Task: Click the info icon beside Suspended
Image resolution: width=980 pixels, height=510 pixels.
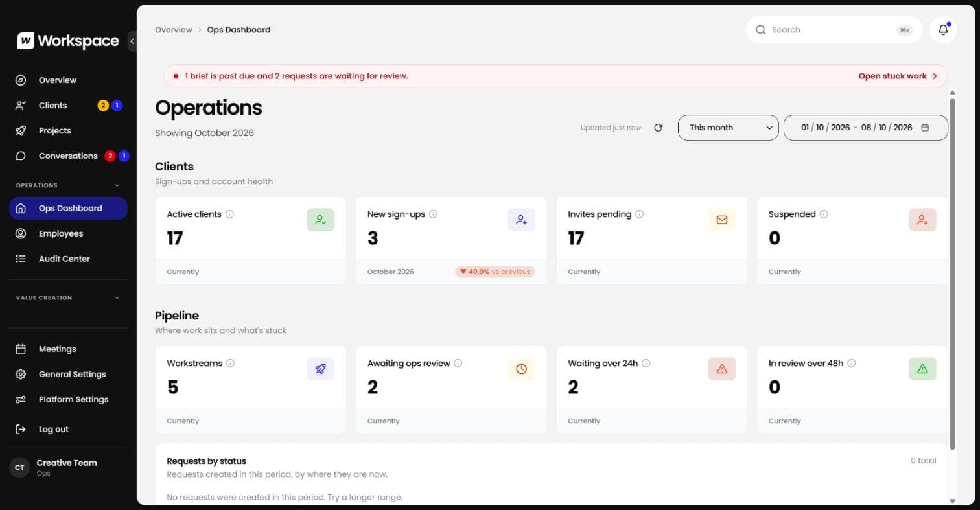Action: click(x=824, y=214)
